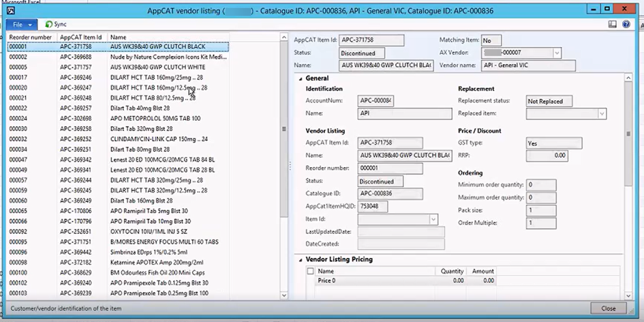Click the DateCreated field
The image size is (644, 322).
401,244
